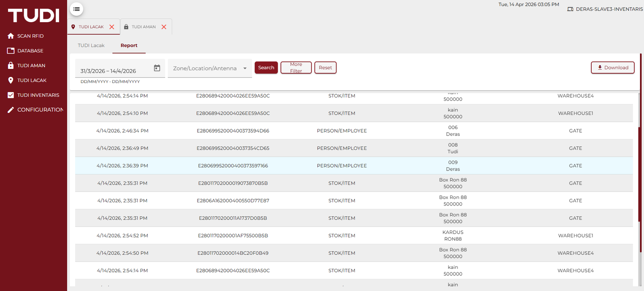Close the TUDI LACAK tab
The height and width of the screenshot is (291, 644).
coord(112,27)
